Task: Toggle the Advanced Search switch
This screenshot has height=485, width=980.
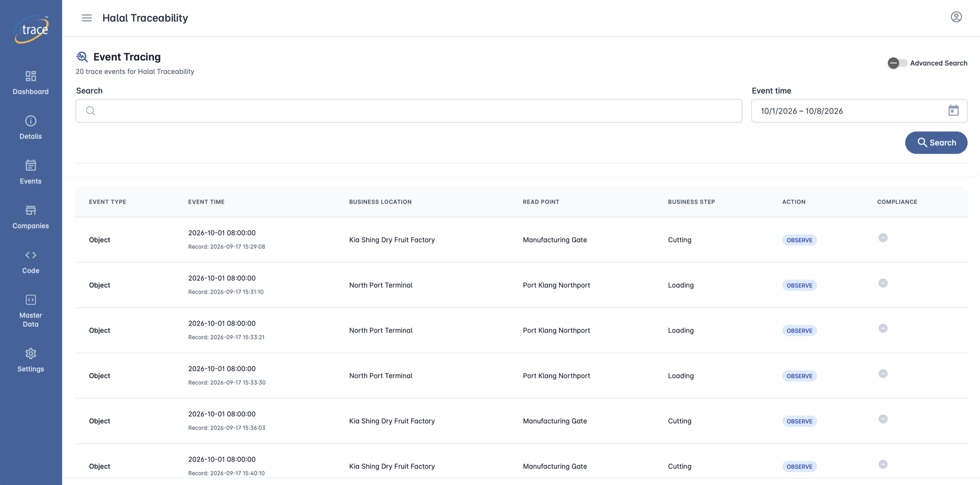Action: [897, 63]
